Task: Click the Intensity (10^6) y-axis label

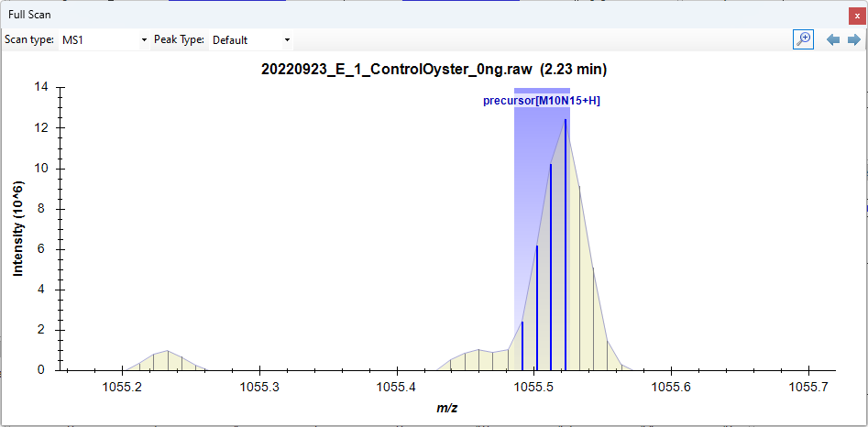Action: pos(17,228)
